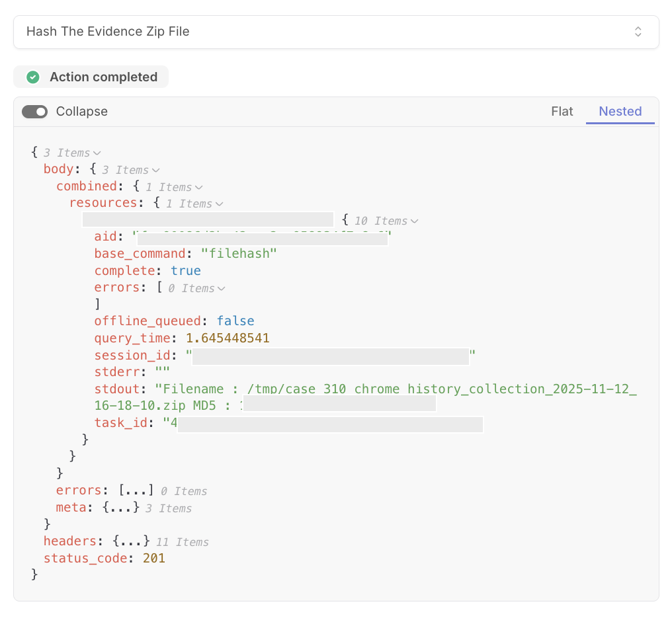Click the session_id key
The image size is (672, 620).
(132, 356)
